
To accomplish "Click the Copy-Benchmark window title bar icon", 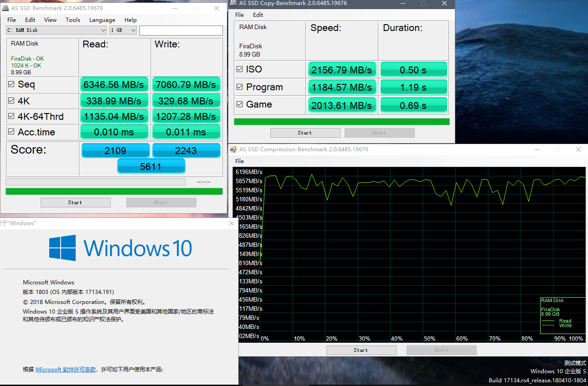I will 233,3.
